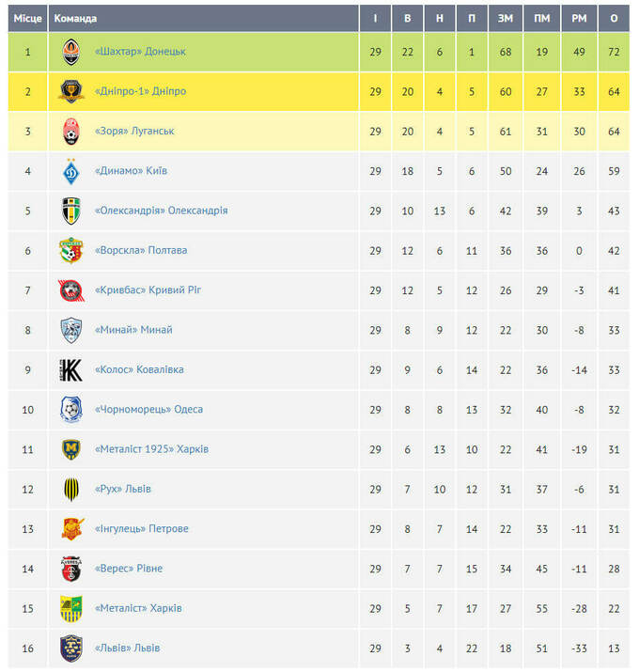The height and width of the screenshot is (672, 639).
Task: Click the Inhulets Petrove club logo
Action: 71,529
